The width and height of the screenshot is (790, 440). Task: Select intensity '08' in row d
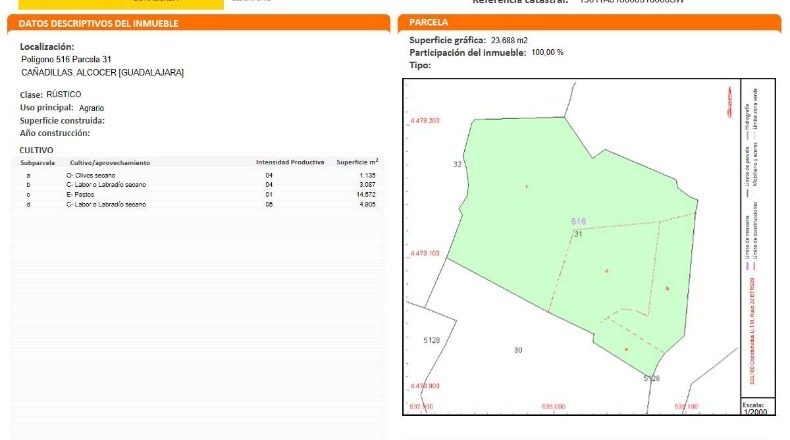(x=269, y=205)
